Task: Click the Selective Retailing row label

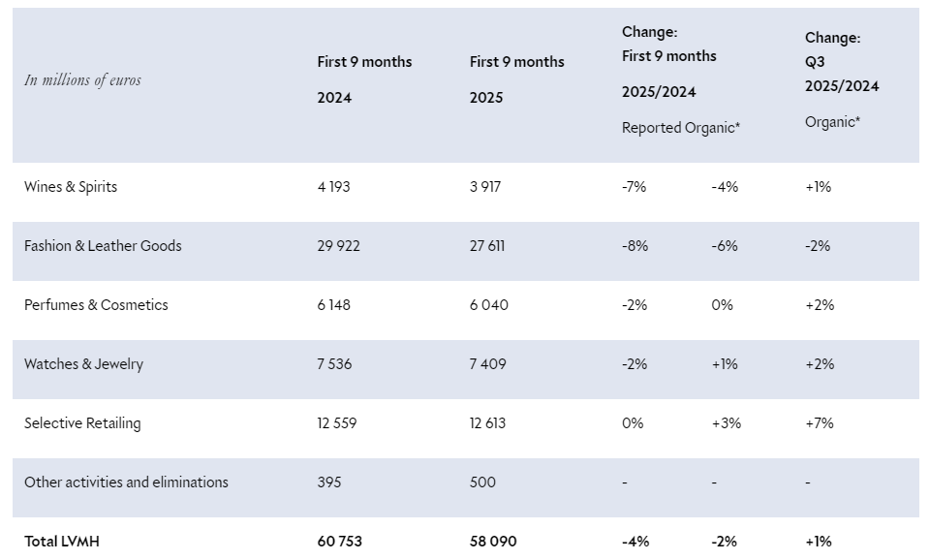Action: pos(82,423)
